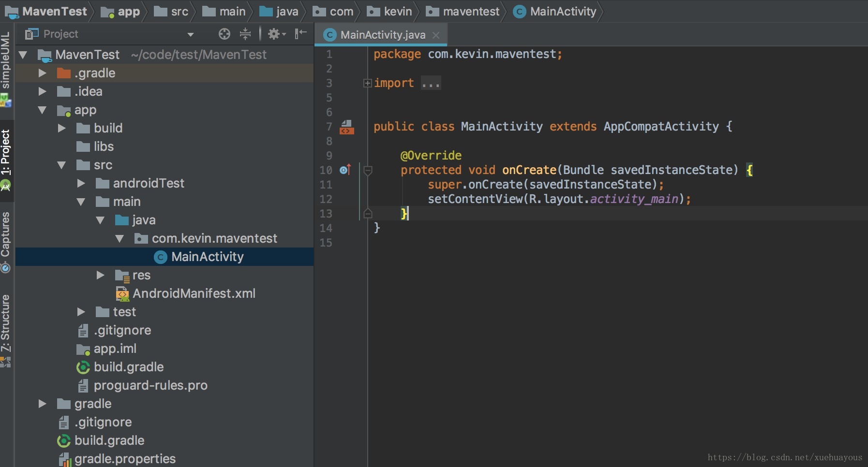The height and width of the screenshot is (467, 868).
Task: Select AndroidManifest.xml file
Action: click(194, 293)
